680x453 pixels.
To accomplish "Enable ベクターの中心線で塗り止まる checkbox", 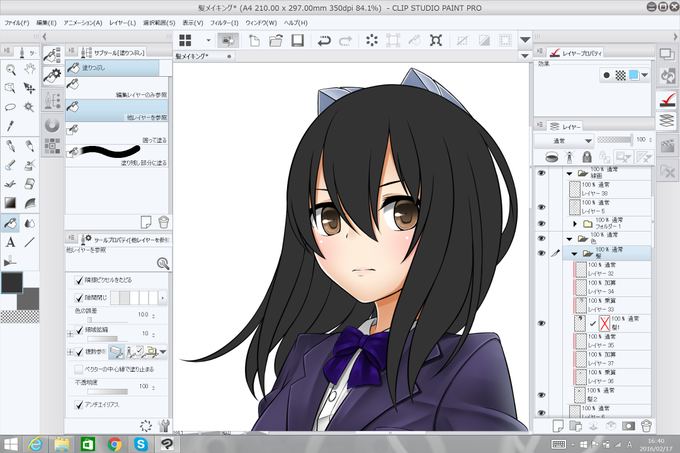I will (78, 369).
